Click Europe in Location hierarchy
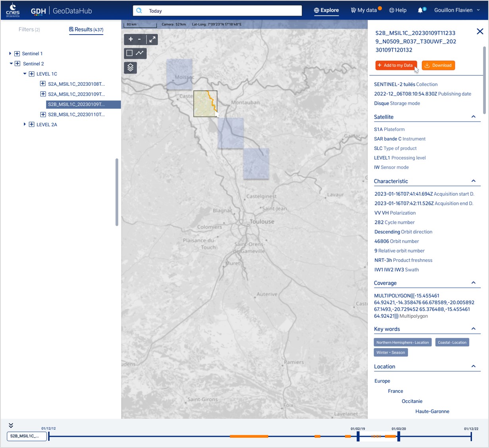The height and width of the screenshot is (448, 489). click(382, 381)
